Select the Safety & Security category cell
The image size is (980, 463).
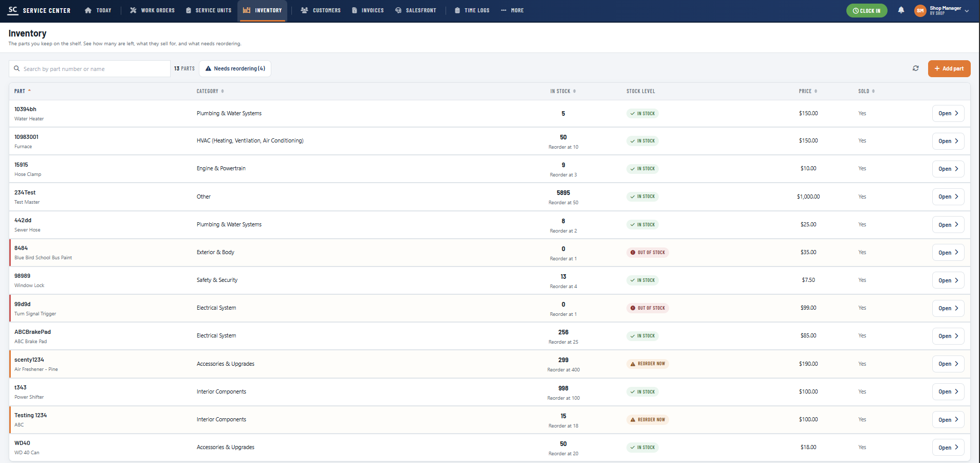(217, 280)
